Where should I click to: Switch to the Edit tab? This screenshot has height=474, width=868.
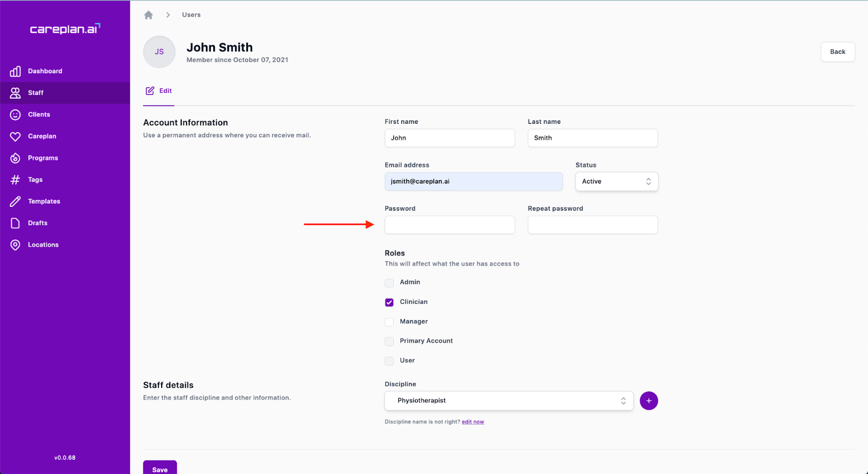(x=159, y=91)
